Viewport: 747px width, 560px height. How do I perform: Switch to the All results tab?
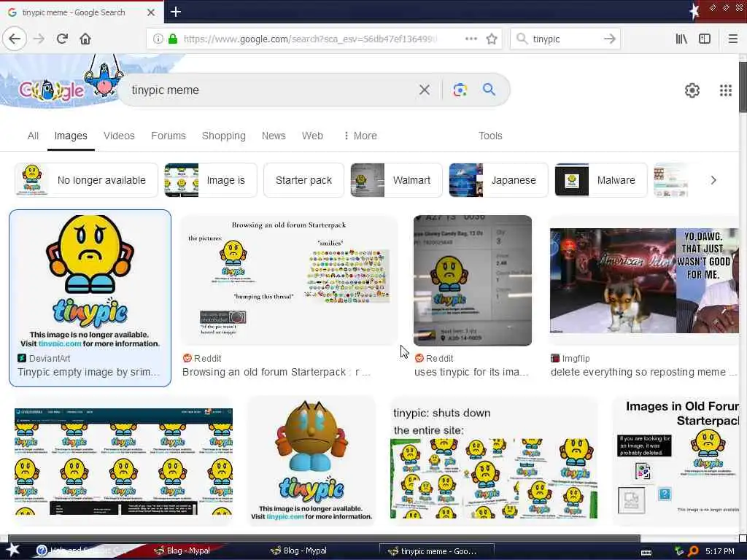click(33, 136)
